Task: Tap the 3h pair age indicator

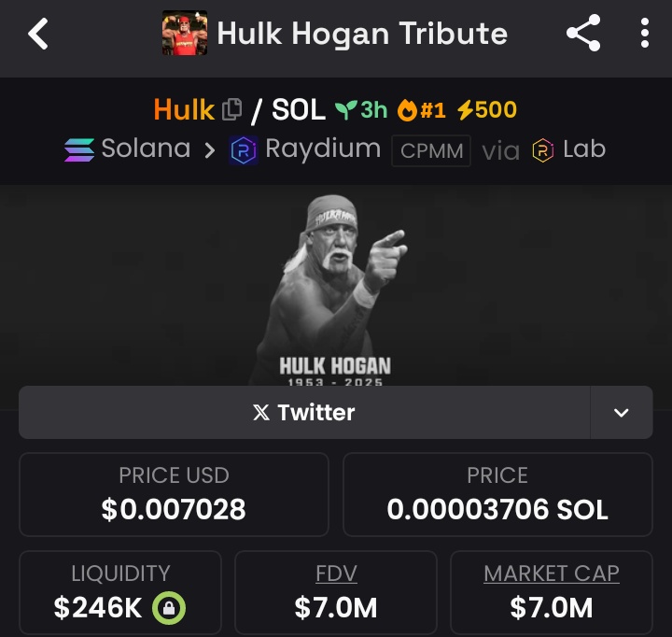Action: tap(361, 110)
